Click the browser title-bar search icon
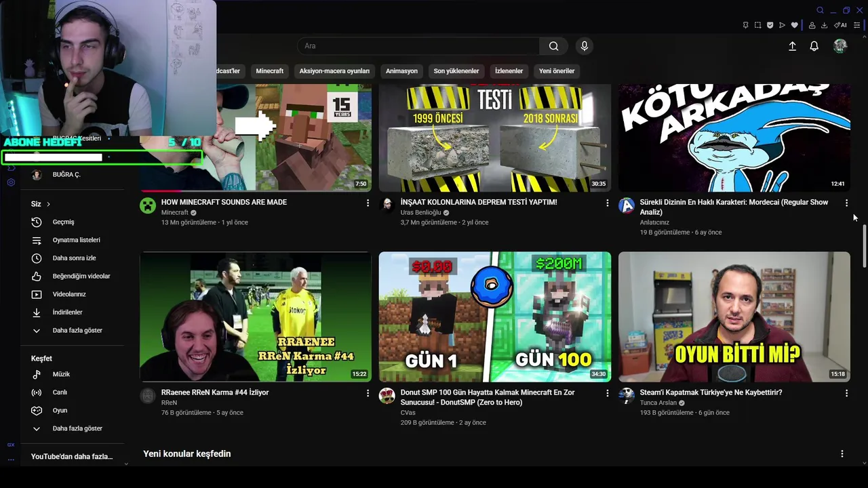 (x=820, y=10)
